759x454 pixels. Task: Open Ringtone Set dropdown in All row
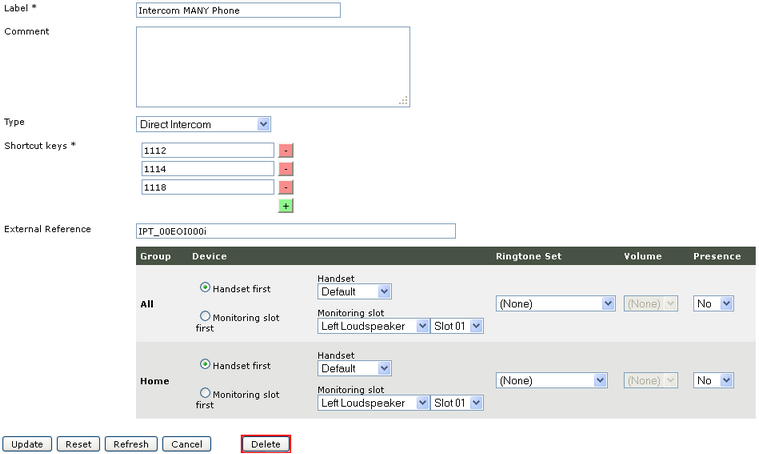point(556,304)
